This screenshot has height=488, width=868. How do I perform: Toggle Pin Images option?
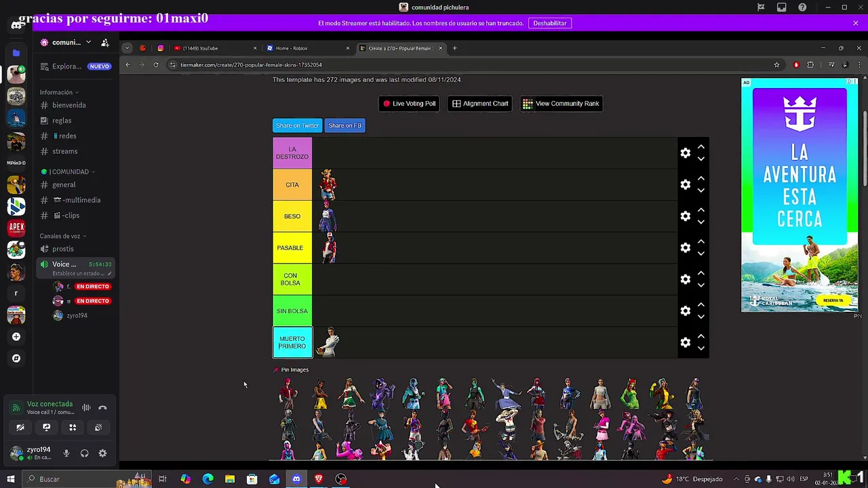[x=291, y=370]
